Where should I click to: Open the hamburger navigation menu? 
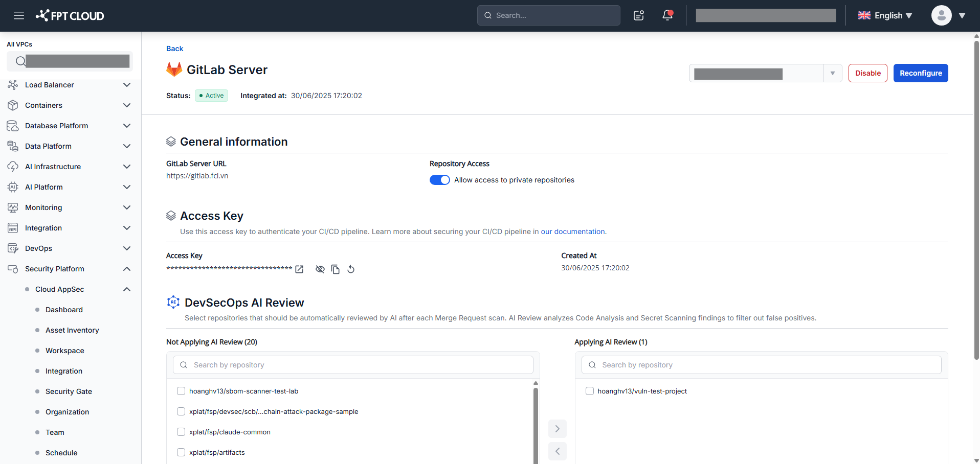pyautogui.click(x=19, y=15)
